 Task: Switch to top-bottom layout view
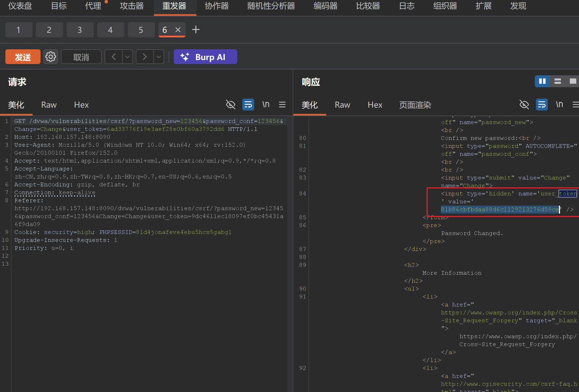tap(557, 82)
